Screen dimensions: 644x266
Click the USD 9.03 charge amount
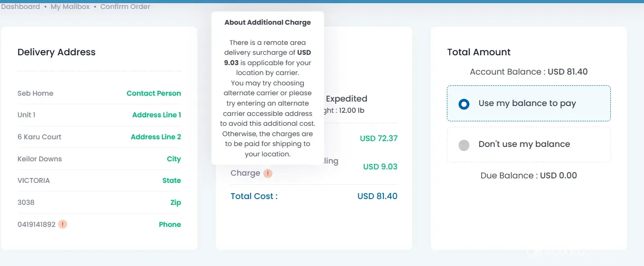pyautogui.click(x=380, y=167)
